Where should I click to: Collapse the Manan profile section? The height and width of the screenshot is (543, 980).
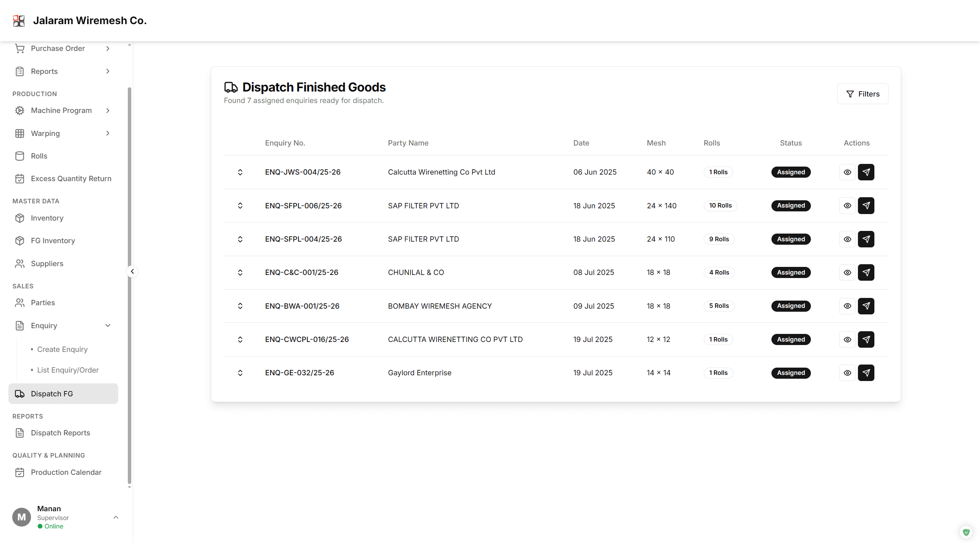[116, 517]
